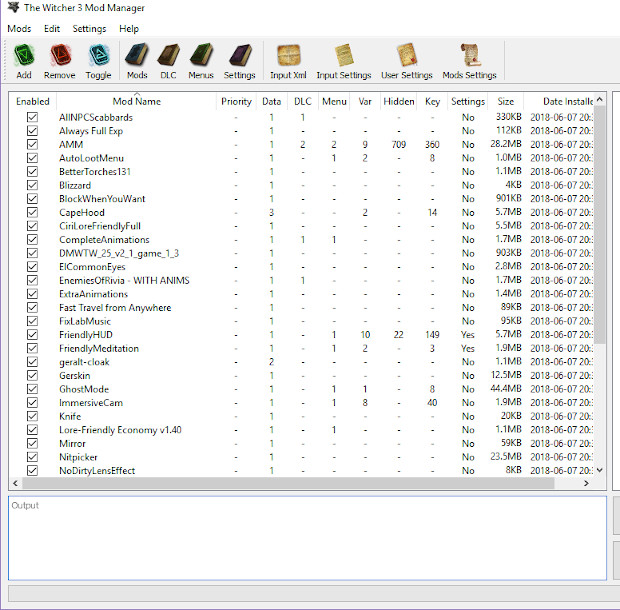Click the 709 Hidden value for AMM
Screen dimensions: 620x610
click(399, 144)
